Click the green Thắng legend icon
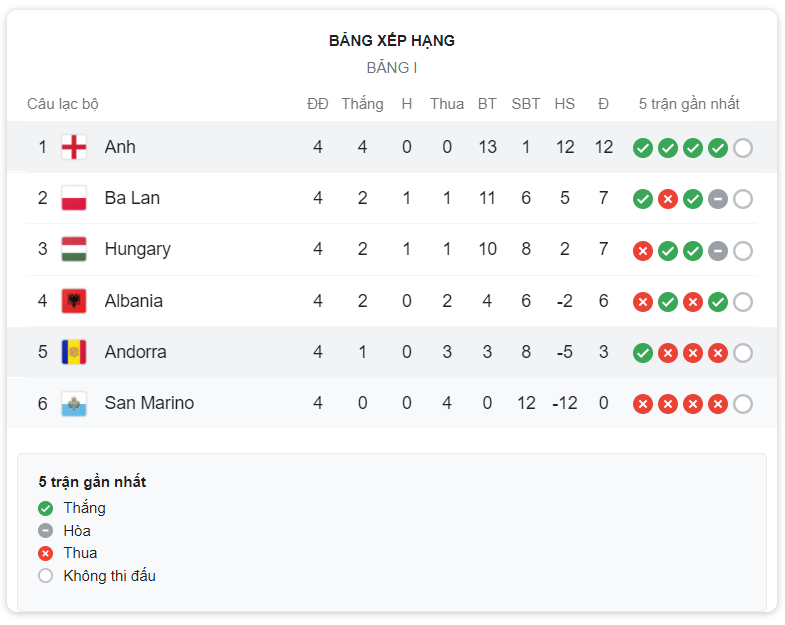 coord(46,509)
